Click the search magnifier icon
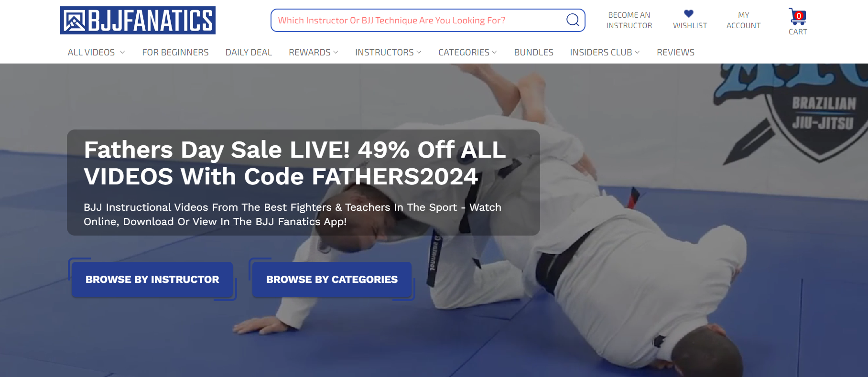 [x=573, y=20]
